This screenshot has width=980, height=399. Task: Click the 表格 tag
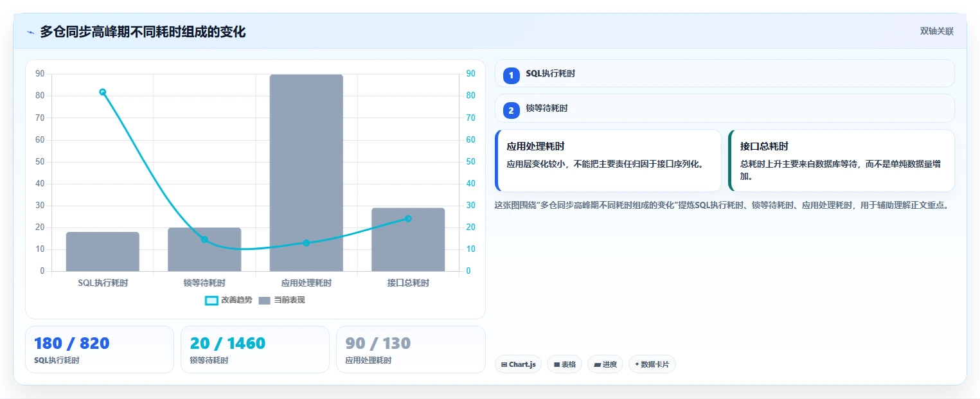click(564, 364)
